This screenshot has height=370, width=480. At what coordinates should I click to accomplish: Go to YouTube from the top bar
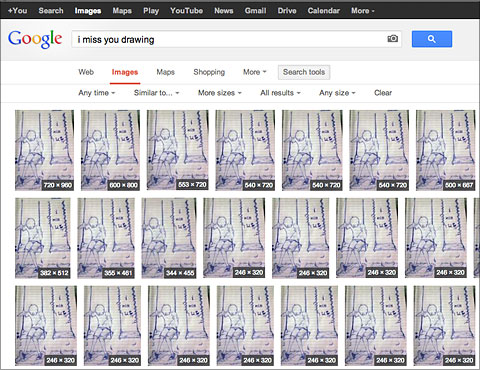[x=186, y=11]
